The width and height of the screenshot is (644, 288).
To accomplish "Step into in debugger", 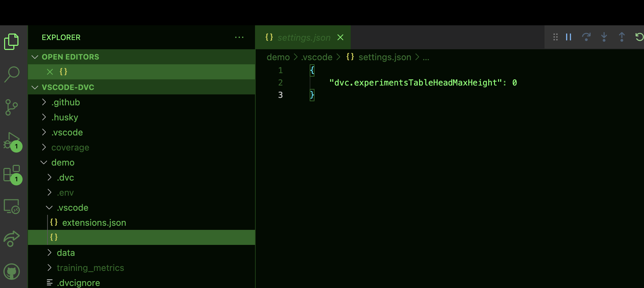I will [604, 37].
